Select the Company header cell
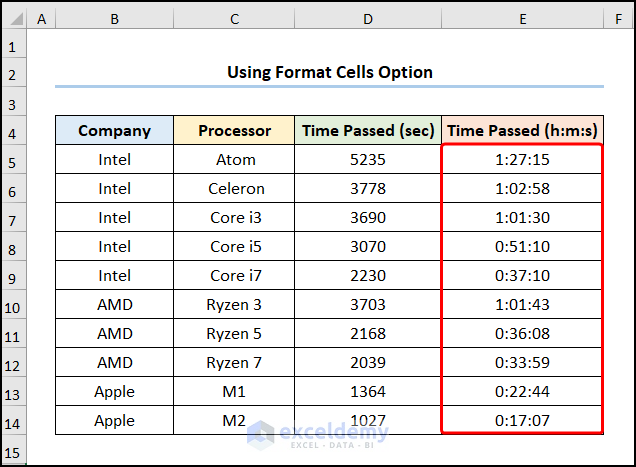This screenshot has width=636, height=467. coord(114,131)
